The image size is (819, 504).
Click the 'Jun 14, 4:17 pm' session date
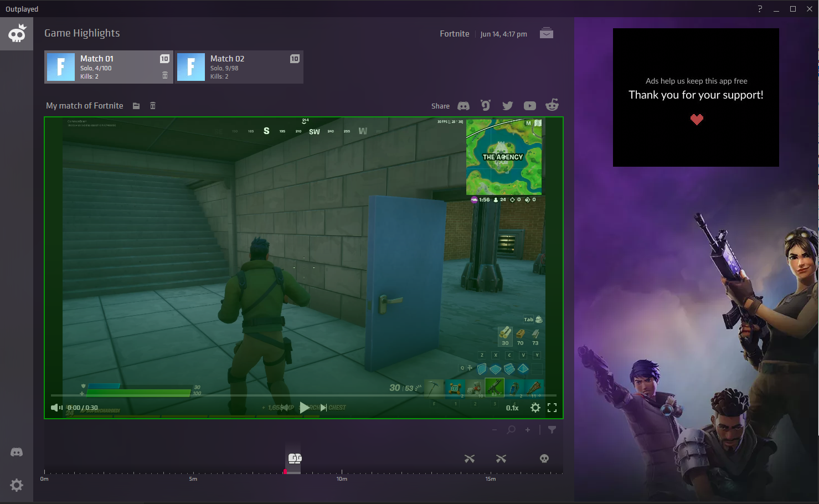[x=504, y=34]
